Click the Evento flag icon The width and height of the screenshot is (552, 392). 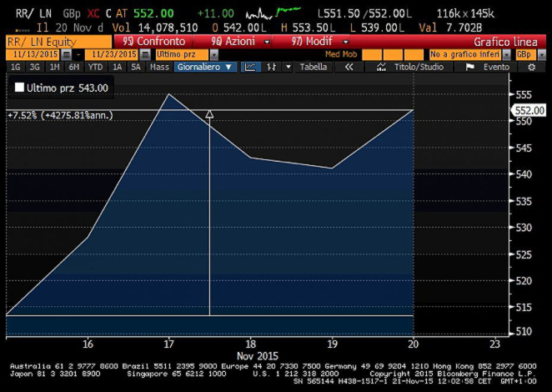[x=470, y=67]
